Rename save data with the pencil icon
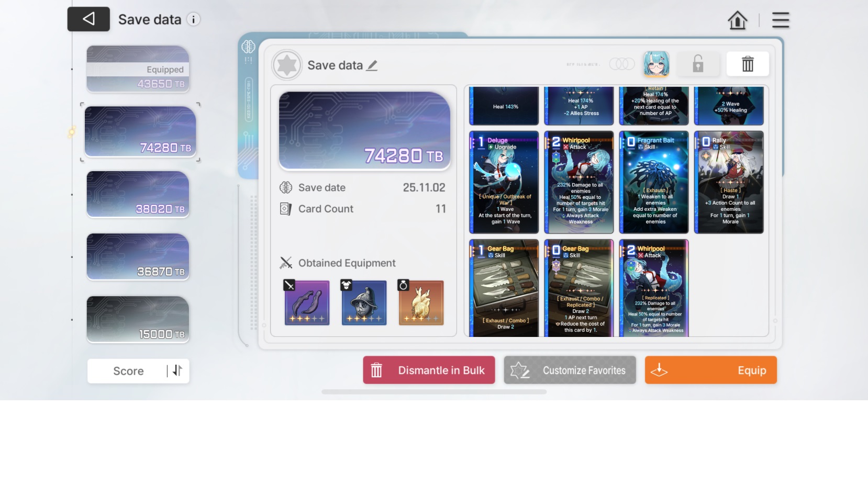Screen dimensions: 868x496 pyautogui.click(x=372, y=65)
